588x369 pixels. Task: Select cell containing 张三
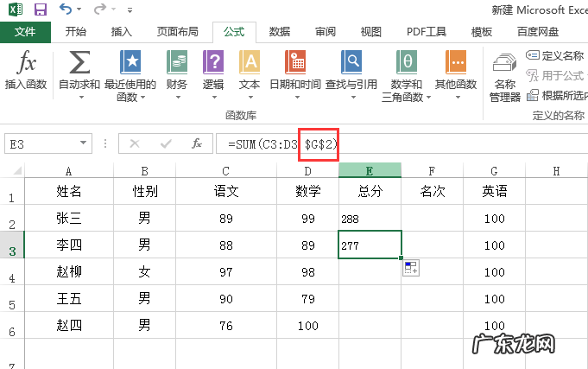(x=69, y=218)
